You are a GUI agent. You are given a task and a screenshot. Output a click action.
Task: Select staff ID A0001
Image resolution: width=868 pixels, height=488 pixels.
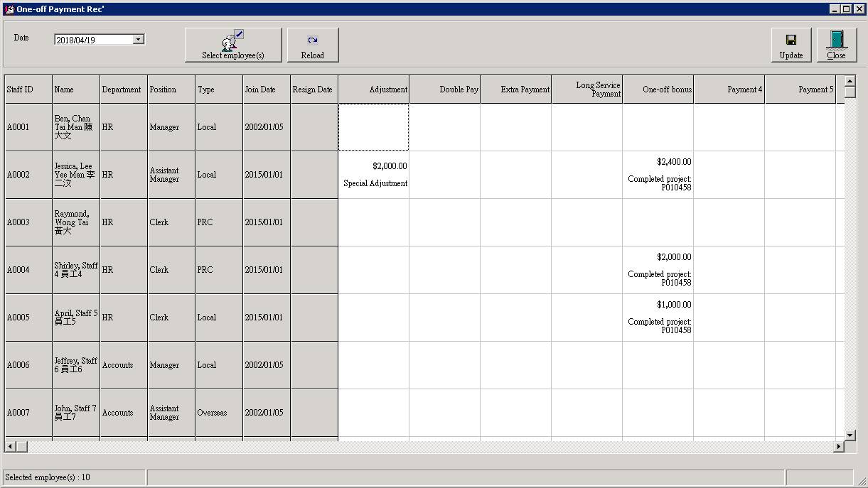(28, 127)
